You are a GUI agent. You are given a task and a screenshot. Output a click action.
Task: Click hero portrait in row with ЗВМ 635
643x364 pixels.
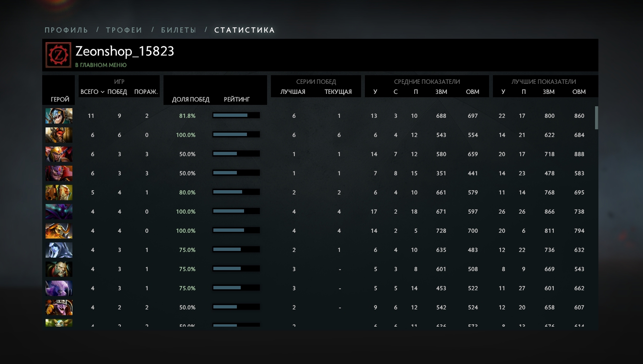(x=59, y=250)
